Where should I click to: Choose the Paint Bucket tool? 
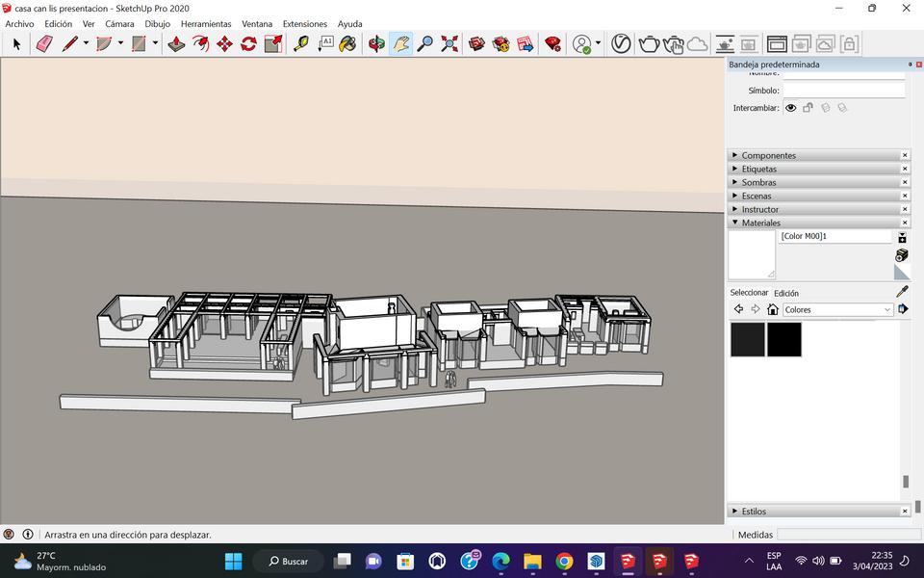point(348,43)
